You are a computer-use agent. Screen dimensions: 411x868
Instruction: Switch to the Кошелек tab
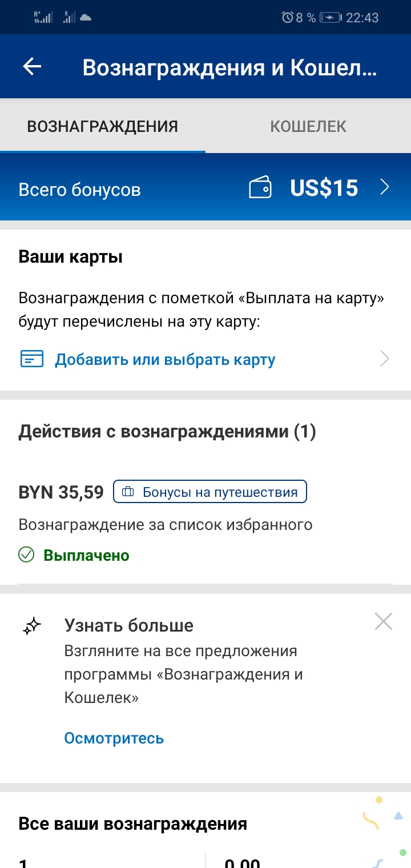click(x=308, y=126)
